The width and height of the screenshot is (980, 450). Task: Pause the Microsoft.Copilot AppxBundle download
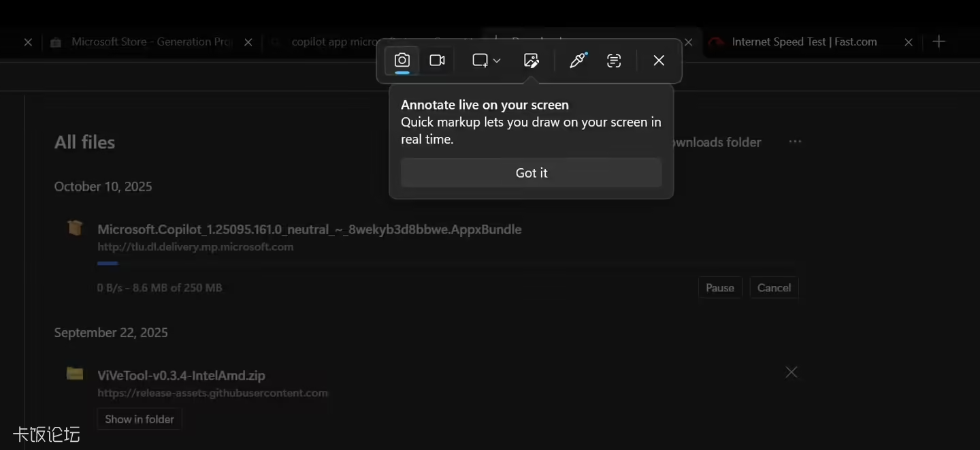pyautogui.click(x=719, y=287)
